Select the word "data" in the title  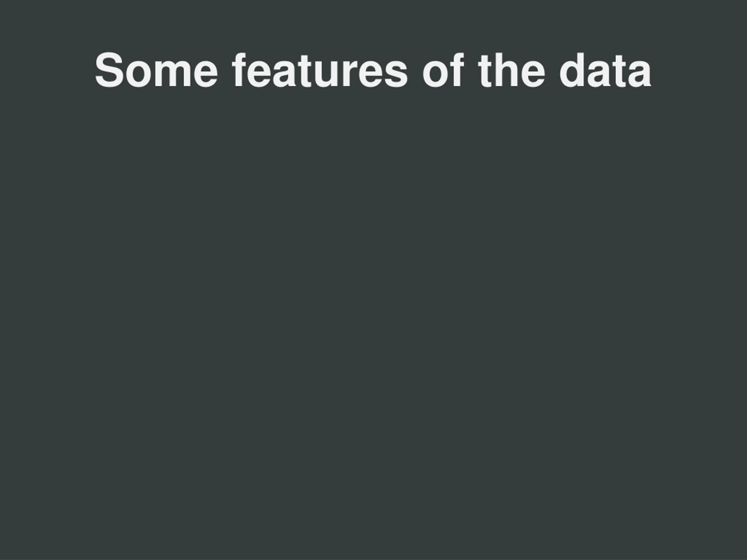605,71
